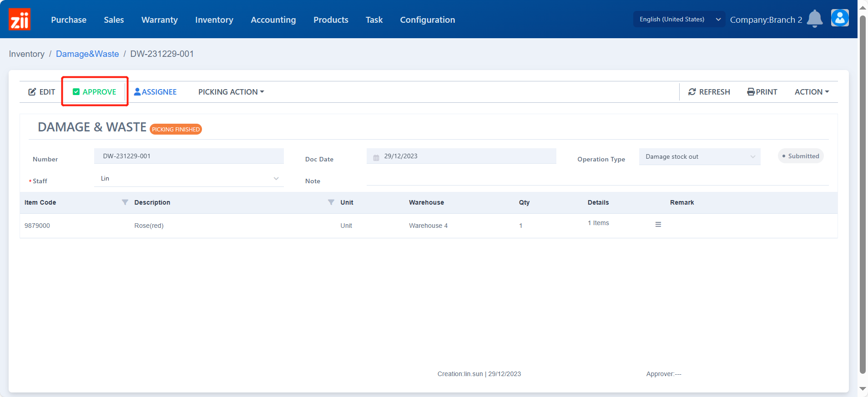
Task: Approve the damage & waste document
Action: (95, 92)
